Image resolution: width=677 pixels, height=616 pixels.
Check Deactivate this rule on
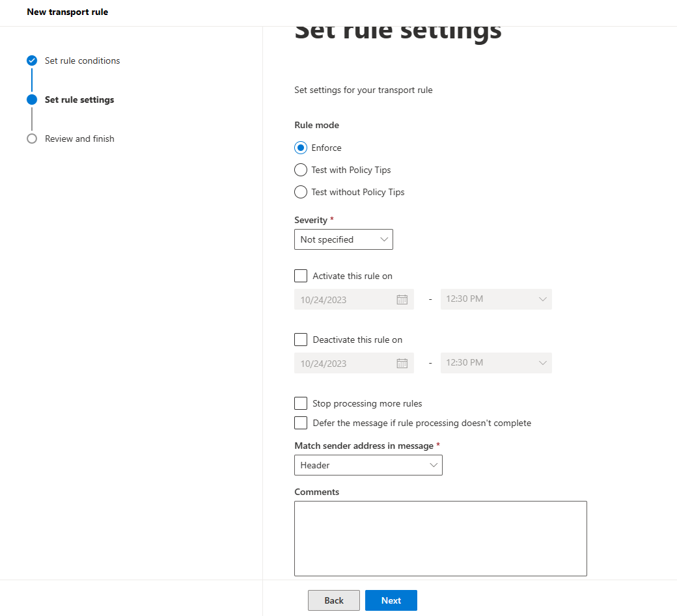coord(301,340)
